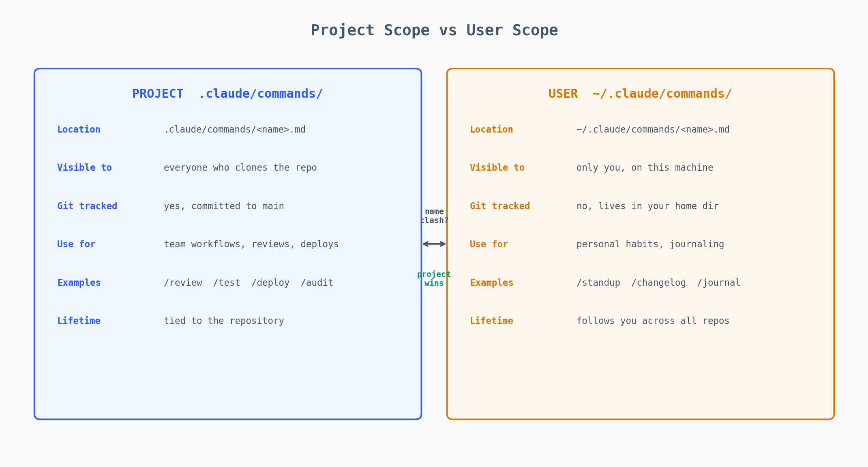Click the 'Location' label in the PROJECT panel

coord(79,130)
